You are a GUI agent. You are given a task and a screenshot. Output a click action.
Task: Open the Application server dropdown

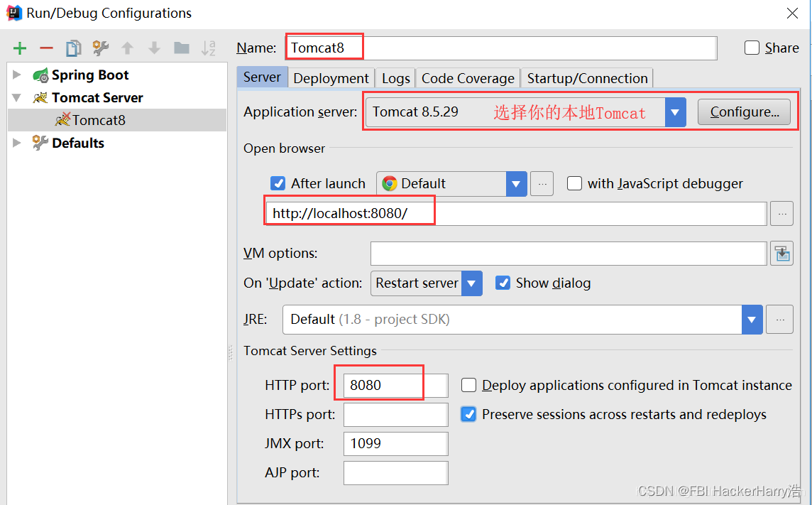[675, 112]
